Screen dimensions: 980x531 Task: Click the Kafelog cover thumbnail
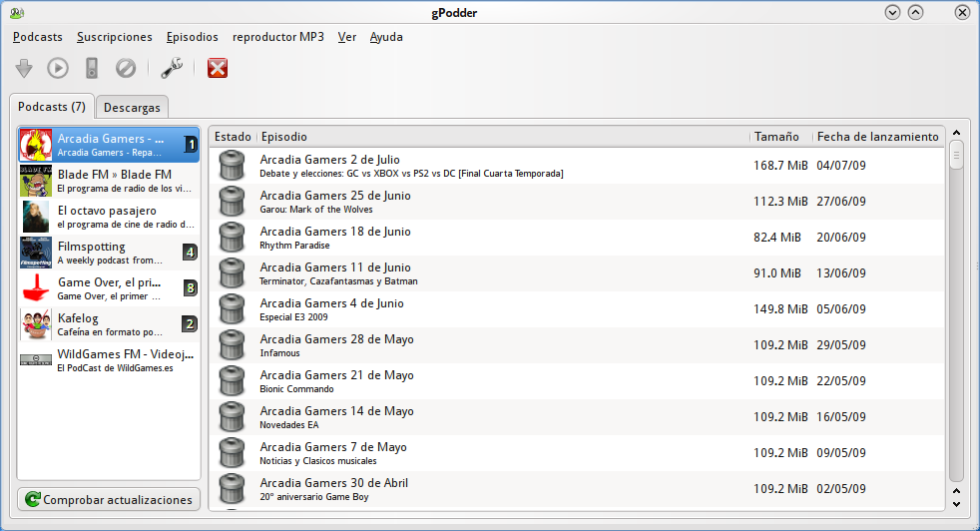[x=36, y=324]
